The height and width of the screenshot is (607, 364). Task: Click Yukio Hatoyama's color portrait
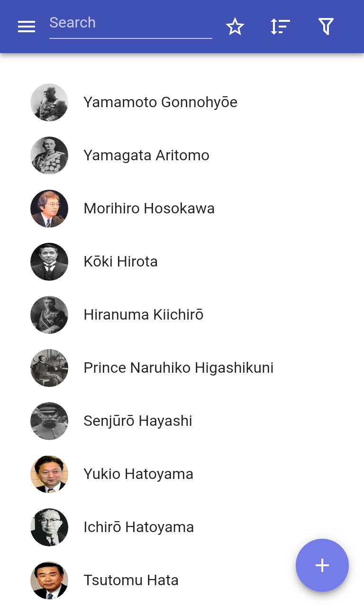point(49,474)
